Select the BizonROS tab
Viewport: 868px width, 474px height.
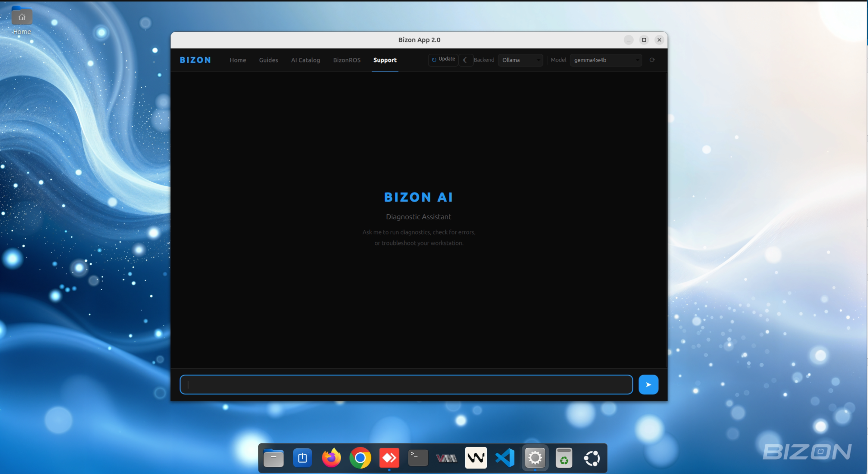pyautogui.click(x=347, y=60)
